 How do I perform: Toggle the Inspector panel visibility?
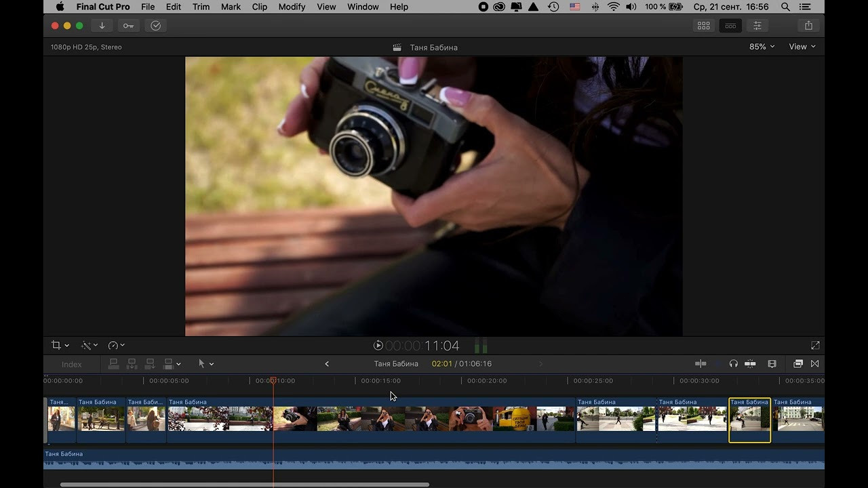757,26
